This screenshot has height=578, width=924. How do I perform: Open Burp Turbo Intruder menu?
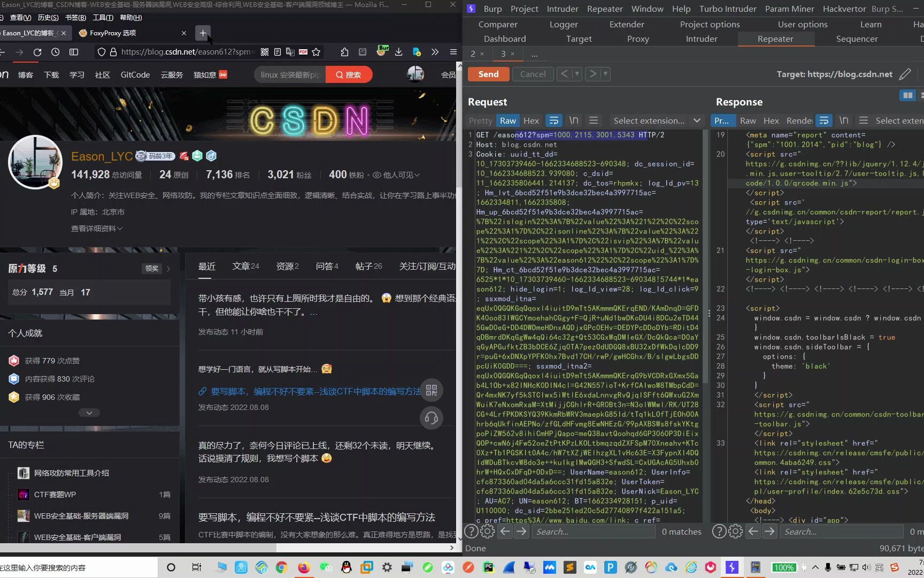click(x=728, y=9)
